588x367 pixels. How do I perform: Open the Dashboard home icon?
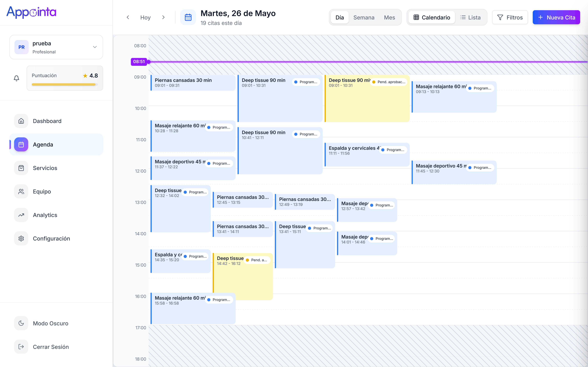tap(21, 121)
